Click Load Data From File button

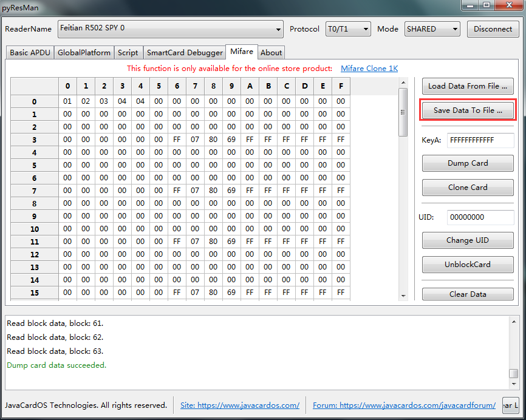pyautogui.click(x=467, y=86)
